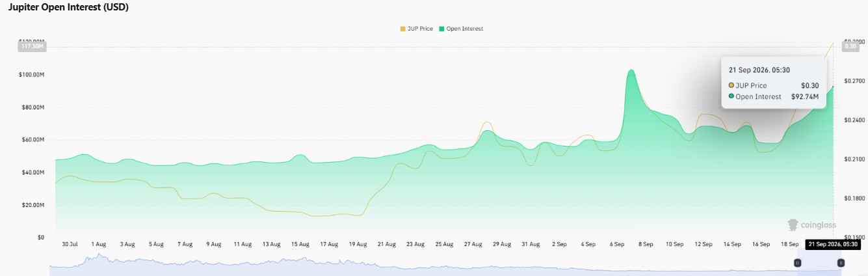Click the 10 Sep date label

click(x=674, y=244)
